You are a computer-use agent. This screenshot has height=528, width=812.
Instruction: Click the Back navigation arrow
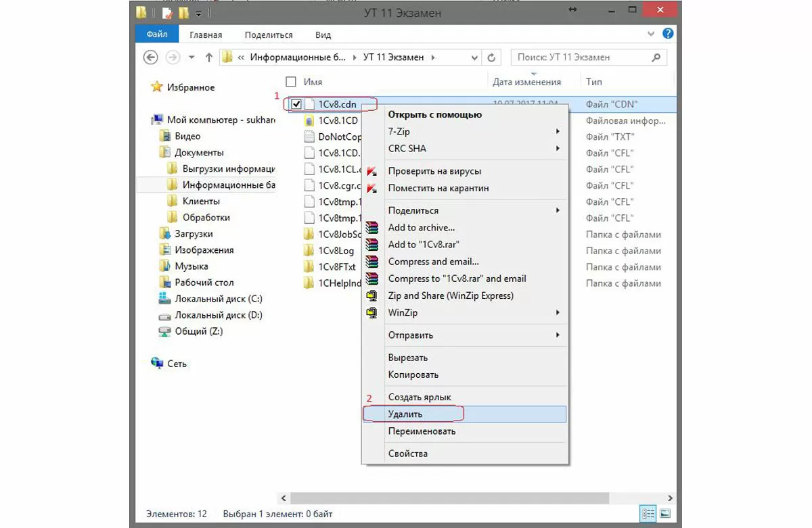[x=151, y=57]
